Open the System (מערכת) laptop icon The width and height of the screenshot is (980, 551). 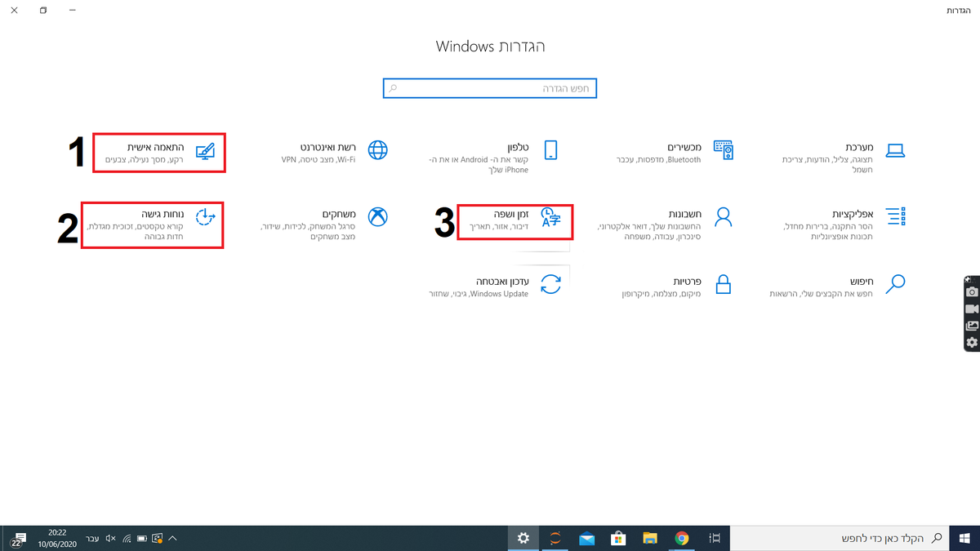coord(896,150)
